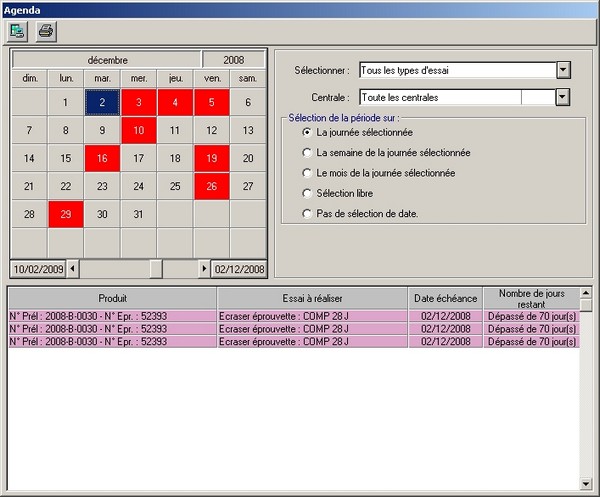Select 'La journée sélectionnée' radio option
Screen dimensions: 600x497
pos(307,132)
